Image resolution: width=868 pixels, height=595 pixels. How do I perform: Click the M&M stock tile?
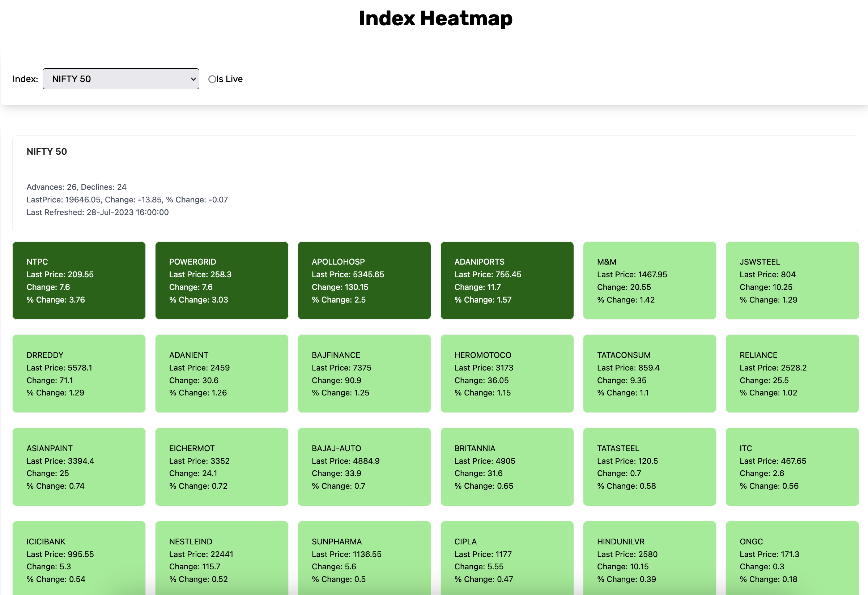click(x=650, y=280)
